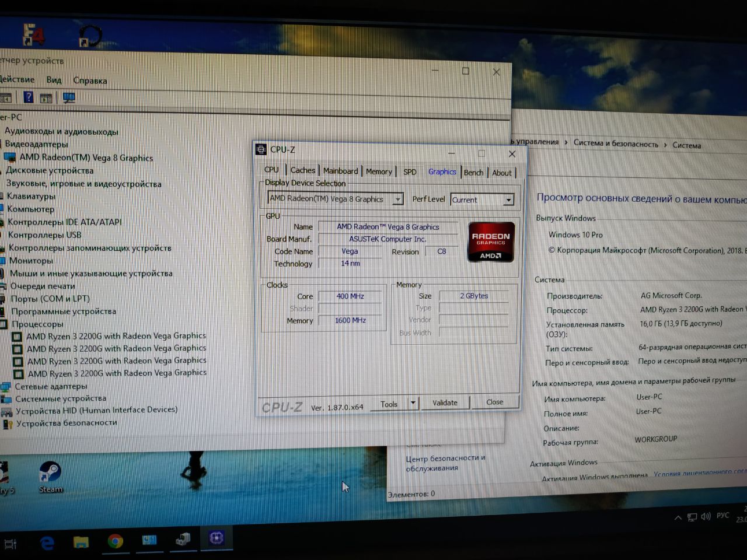Switch to Google Chrome on the taskbar

[115, 541]
